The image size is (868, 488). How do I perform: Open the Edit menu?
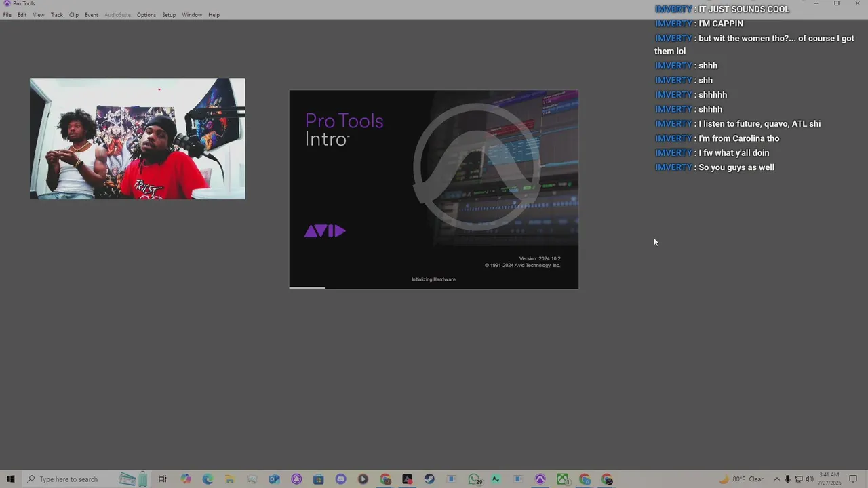coord(22,15)
